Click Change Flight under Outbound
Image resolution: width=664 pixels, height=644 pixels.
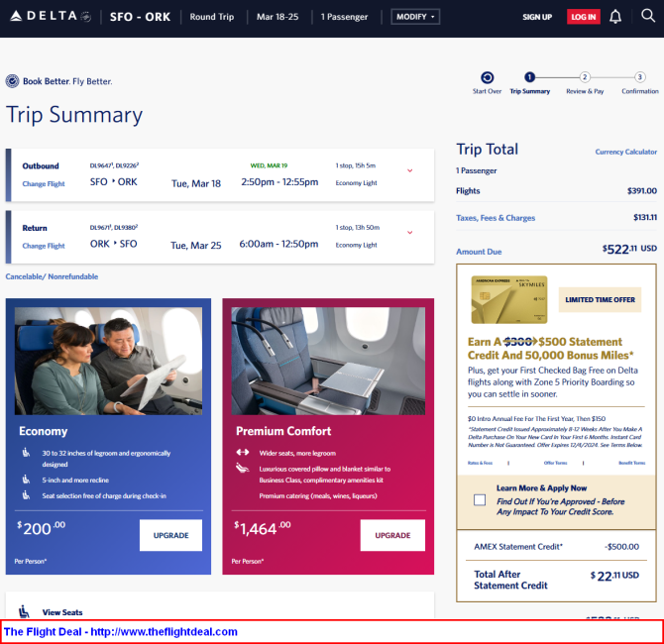[x=44, y=183]
